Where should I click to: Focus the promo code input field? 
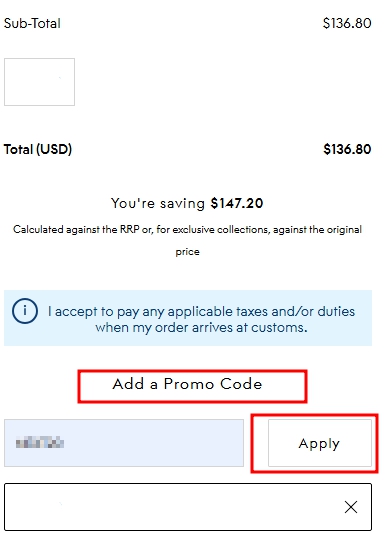[124, 443]
